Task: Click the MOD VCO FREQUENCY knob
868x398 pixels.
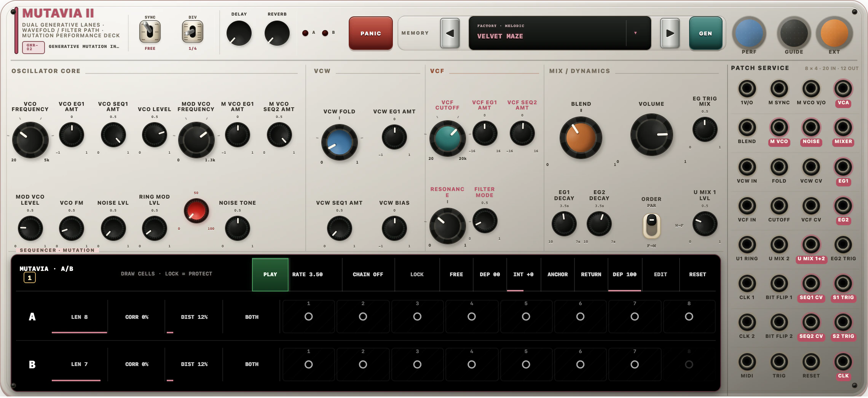Action: coord(196,140)
